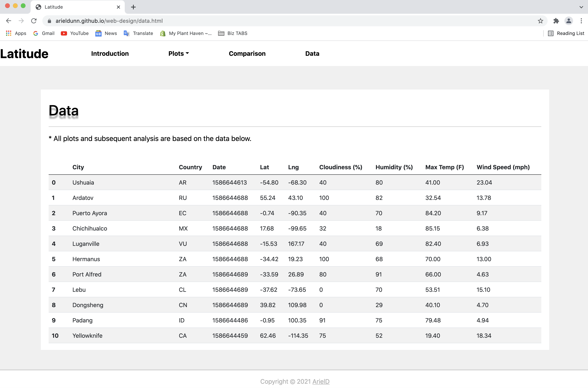Open the Gmail bookmark
Screen dimensions: 588x388
[44, 33]
